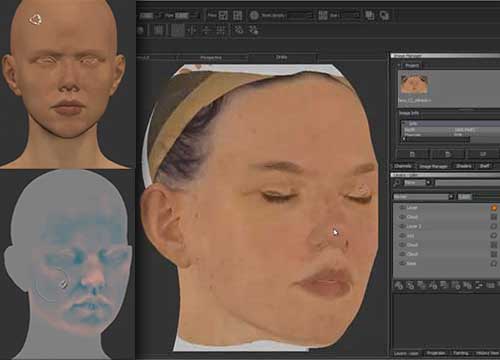Hide the Base layer via its eye icon
The image size is (500, 360).
coord(402,263)
